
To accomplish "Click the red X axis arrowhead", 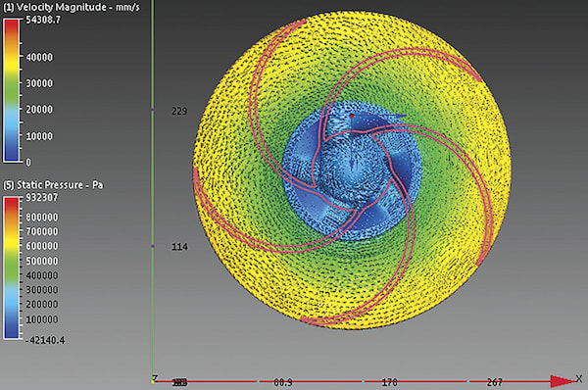I will pyautogui.click(x=563, y=381).
